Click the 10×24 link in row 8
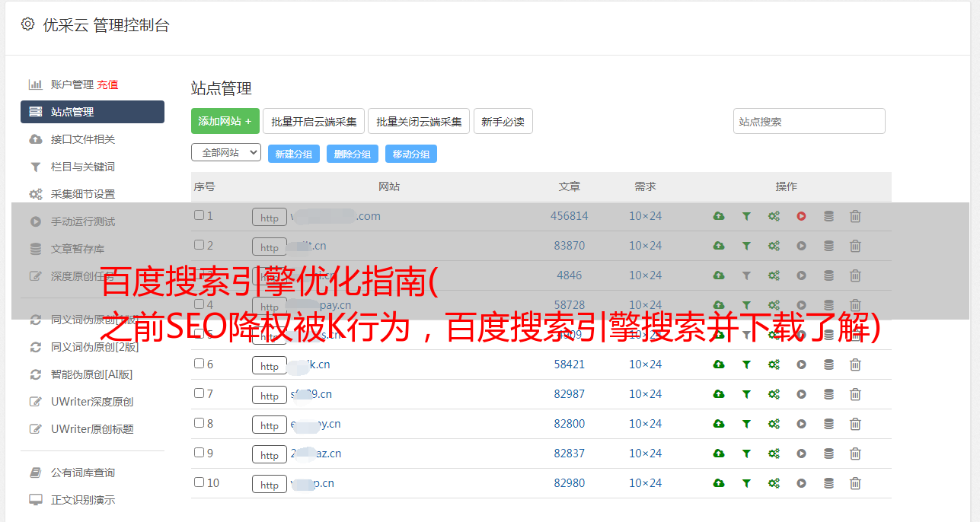This screenshot has width=980, height=522. tap(646, 424)
